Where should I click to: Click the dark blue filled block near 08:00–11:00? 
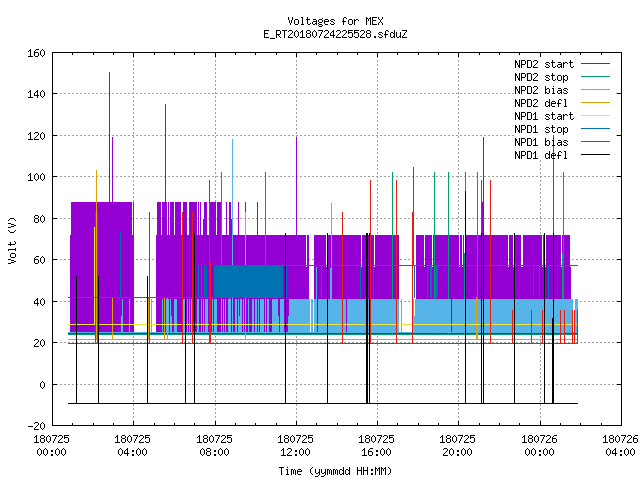pyautogui.click(x=249, y=282)
